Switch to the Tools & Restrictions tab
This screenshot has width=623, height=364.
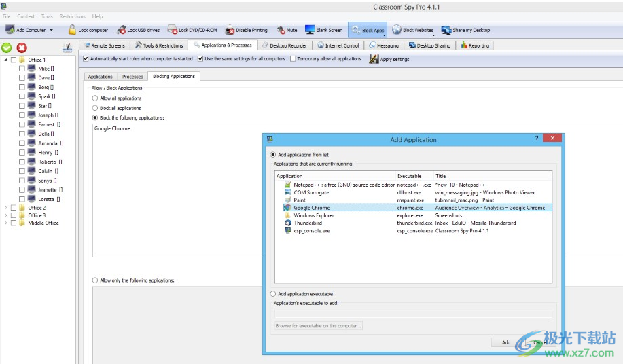tap(159, 45)
